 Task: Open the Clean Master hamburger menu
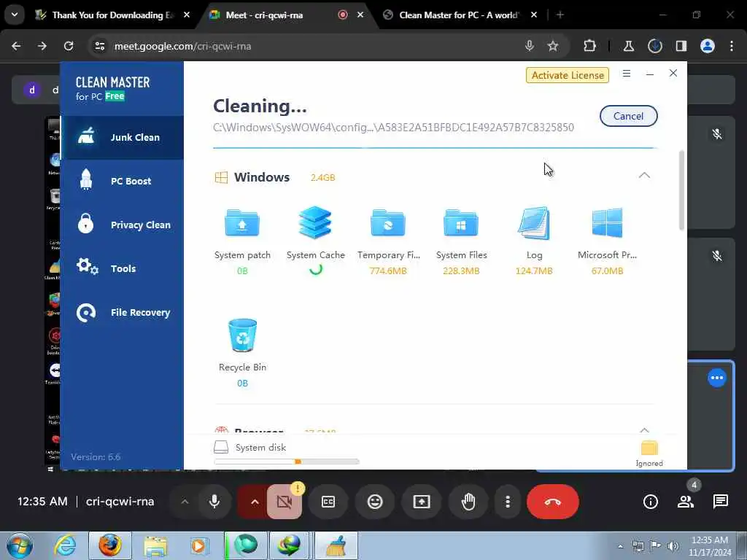pos(627,74)
